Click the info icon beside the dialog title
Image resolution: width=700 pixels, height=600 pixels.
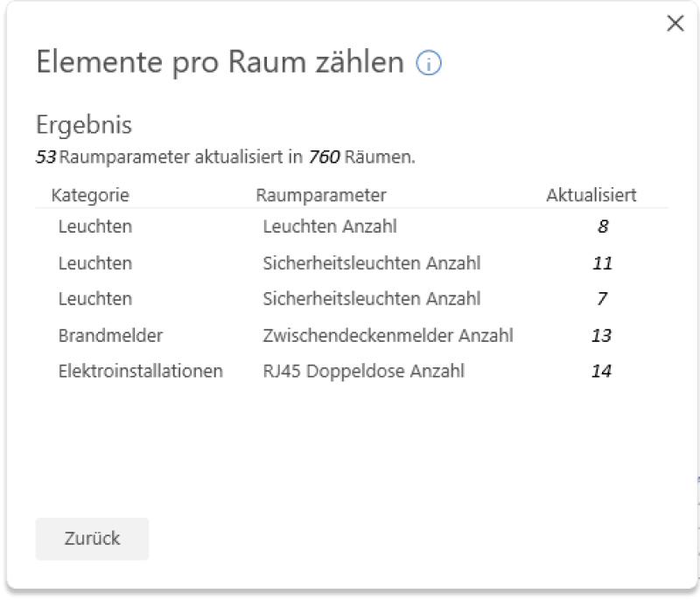(429, 63)
